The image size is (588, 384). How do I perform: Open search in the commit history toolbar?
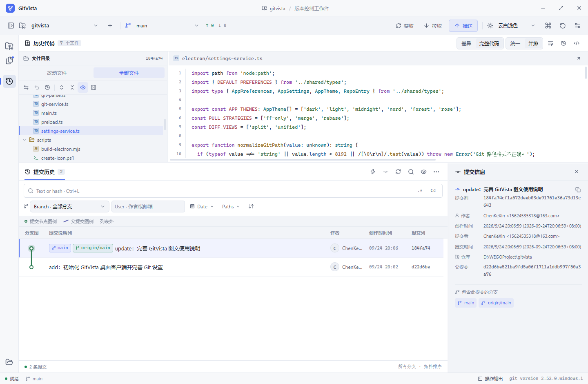(x=411, y=172)
